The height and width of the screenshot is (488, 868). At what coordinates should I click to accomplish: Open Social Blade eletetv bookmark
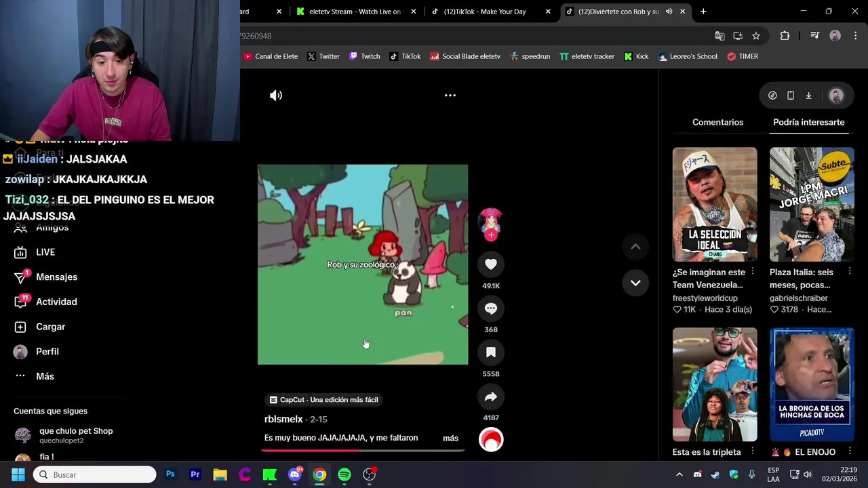point(465,56)
